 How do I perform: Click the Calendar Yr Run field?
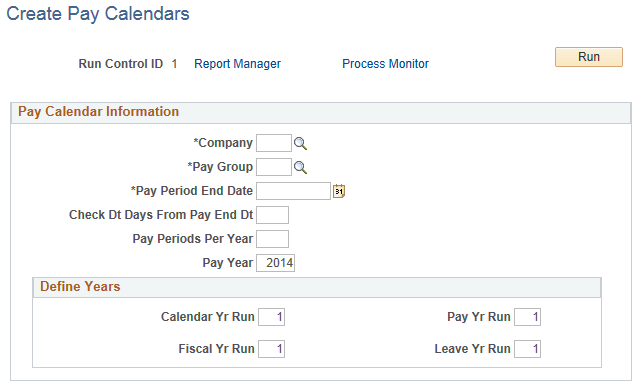point(271,317)
